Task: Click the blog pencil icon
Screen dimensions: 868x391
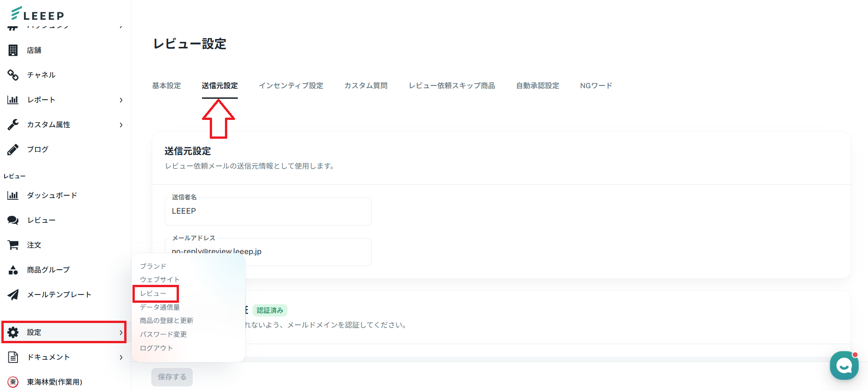Action: (x=13, y=149)
